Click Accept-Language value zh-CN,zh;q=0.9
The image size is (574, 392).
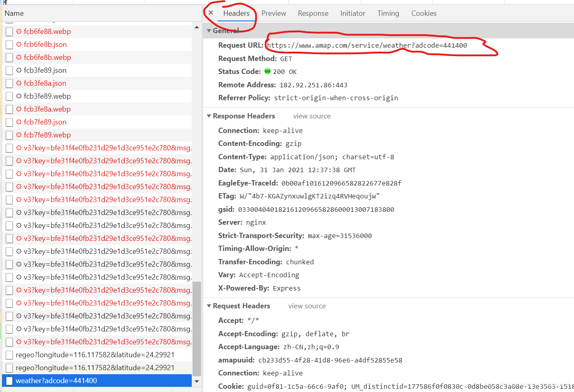coord(311,347)
